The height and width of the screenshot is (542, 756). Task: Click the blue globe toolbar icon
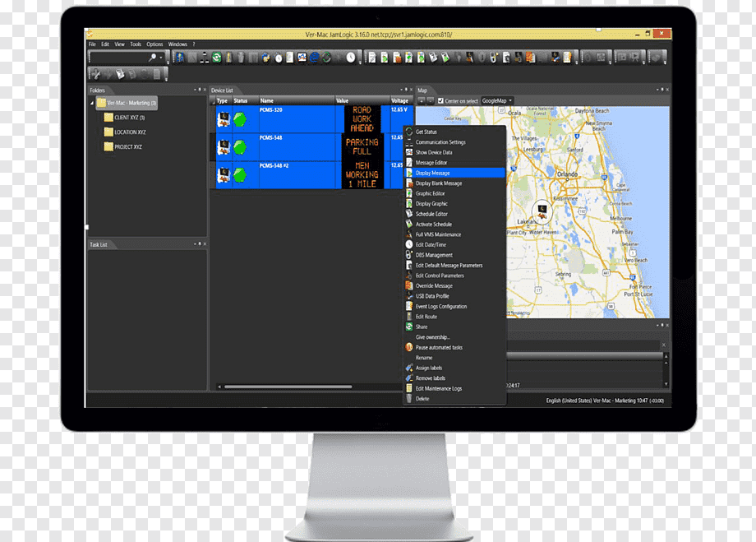click(314, 58)
